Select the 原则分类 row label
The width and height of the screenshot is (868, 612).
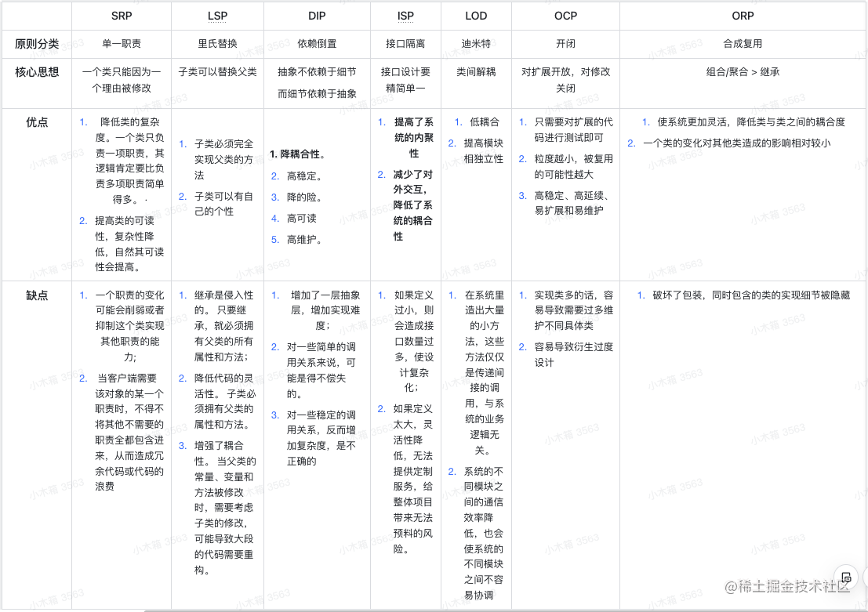[37, 44]
